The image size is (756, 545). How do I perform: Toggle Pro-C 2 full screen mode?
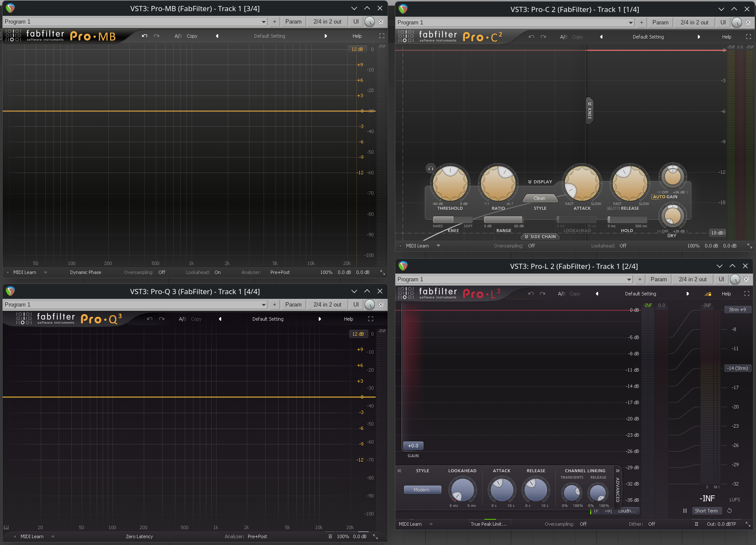pyautogui.click(x=748, y=37)
